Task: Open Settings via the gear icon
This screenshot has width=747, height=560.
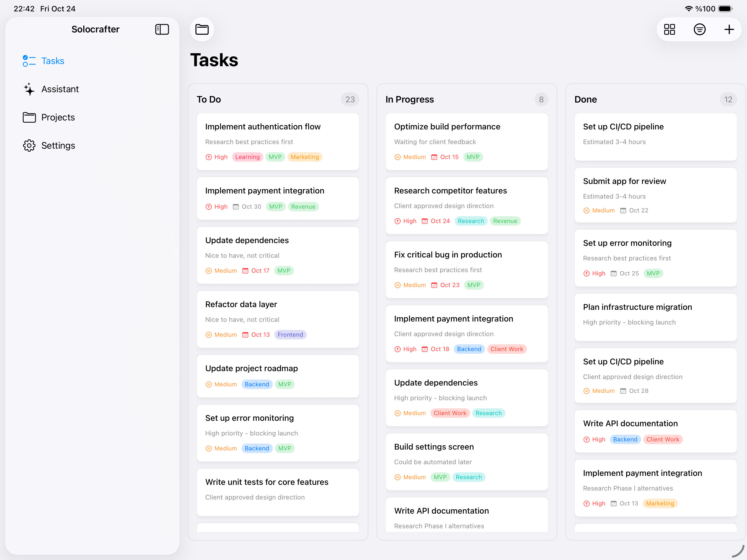Action: click(x=29, y=145)
